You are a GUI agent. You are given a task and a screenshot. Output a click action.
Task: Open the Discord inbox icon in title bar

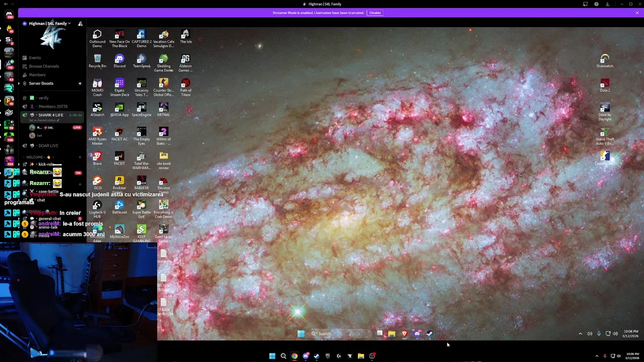pyautogui.click(x=585, y=4)
